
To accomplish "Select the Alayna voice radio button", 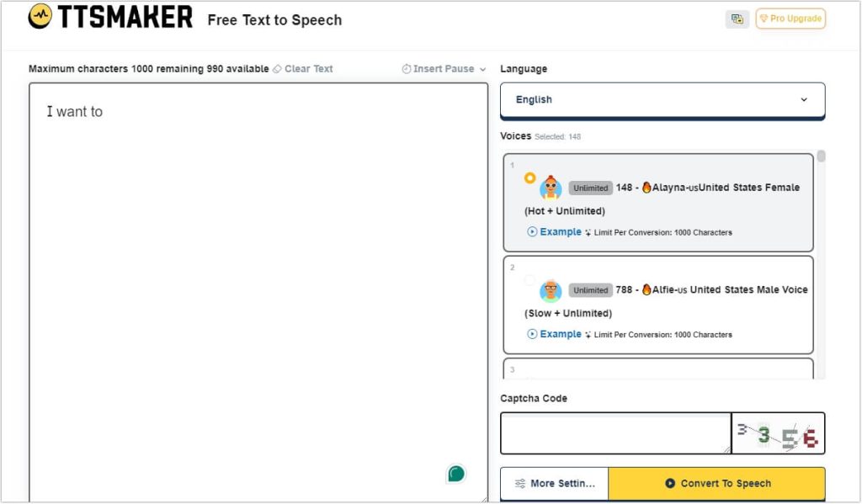I will 529,178.
